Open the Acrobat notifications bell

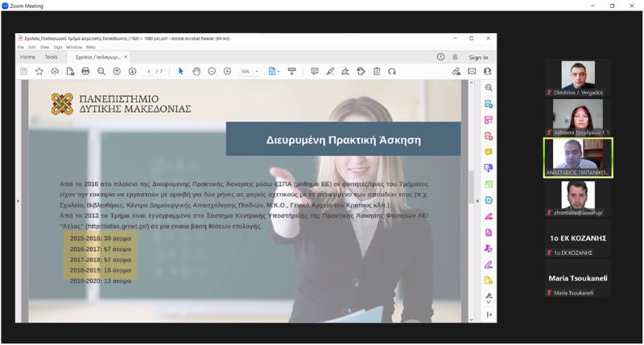coord(455,57)
